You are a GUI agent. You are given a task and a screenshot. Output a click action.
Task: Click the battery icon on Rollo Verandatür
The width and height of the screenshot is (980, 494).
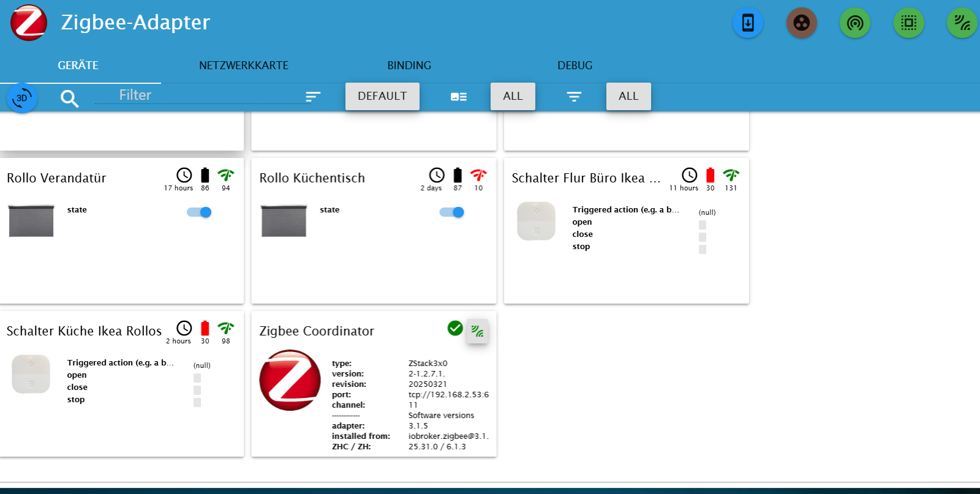205,175
